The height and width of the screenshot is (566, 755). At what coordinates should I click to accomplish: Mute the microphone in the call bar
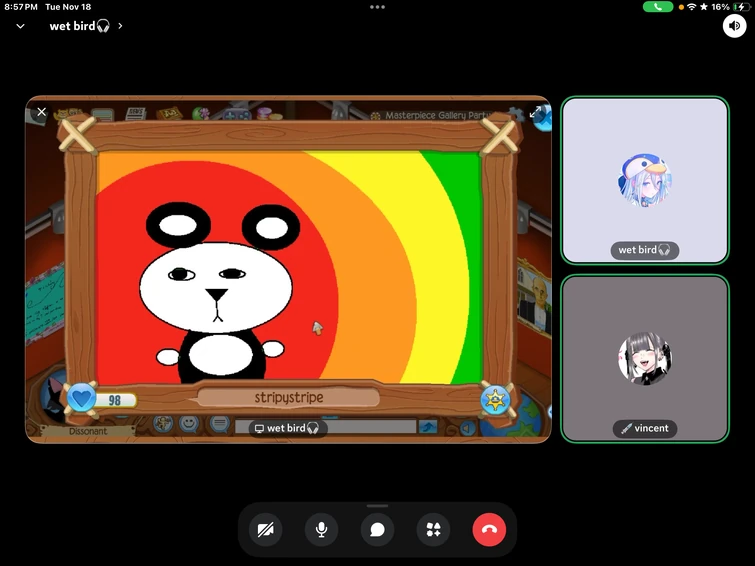pos(321,530)
